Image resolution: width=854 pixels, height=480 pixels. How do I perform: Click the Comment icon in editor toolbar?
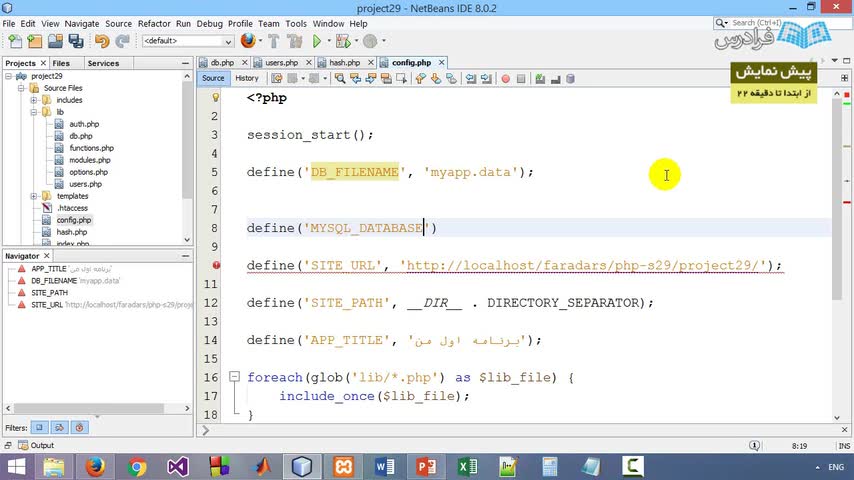click(x=540, y=78)
